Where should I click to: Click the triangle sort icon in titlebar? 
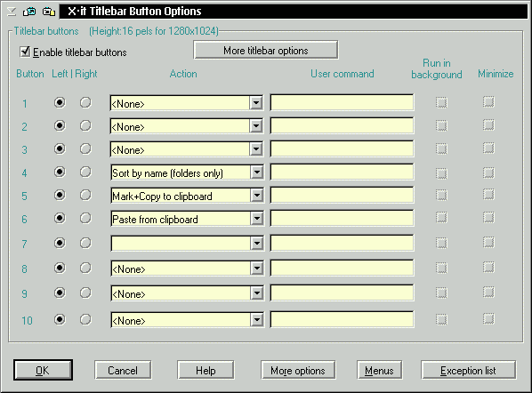pyautogui.click(x=12, y=12)
